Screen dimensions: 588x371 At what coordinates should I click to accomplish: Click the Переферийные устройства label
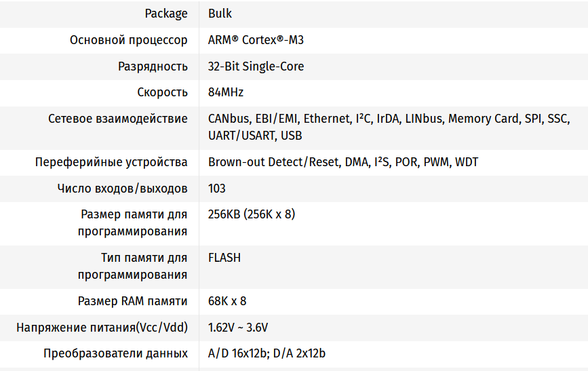111,162
